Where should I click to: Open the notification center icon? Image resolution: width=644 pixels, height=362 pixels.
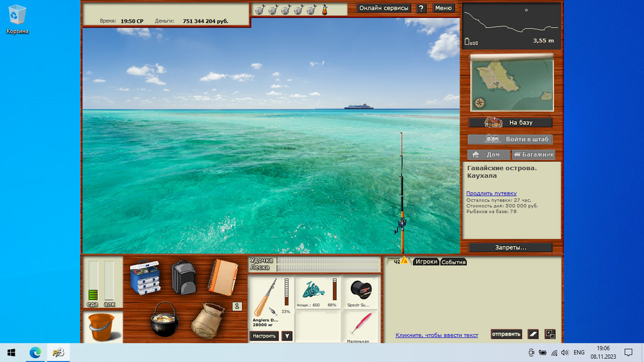pos(629,352)
